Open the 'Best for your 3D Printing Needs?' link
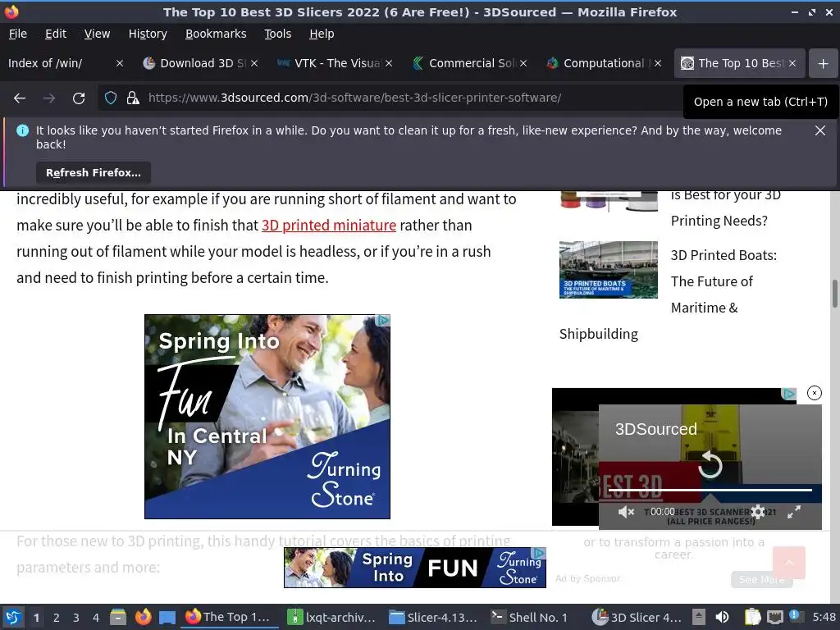This screenshot has height=630, width=840. click(725, 208)
